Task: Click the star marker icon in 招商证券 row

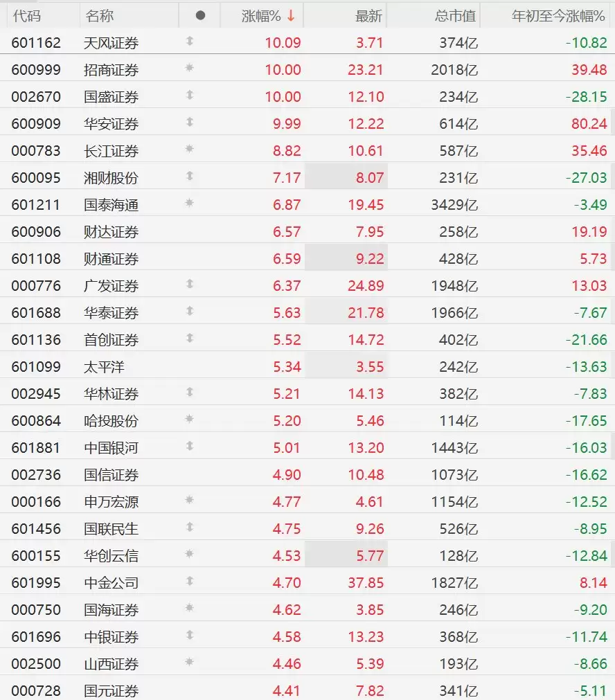Action: (190, 68)
